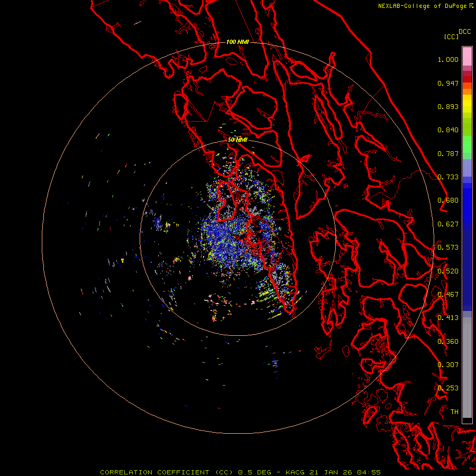Select the 0.520 scale value
The height and width of the screenshot is (476, 476).
(x=448, y=271)
